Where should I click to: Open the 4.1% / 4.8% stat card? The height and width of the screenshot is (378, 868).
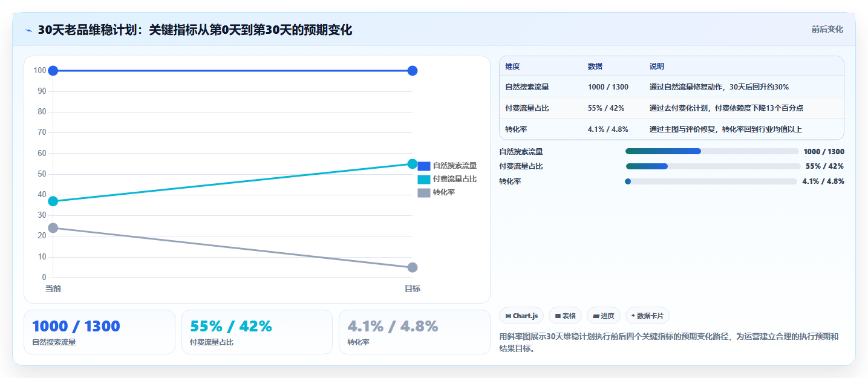coord(414,332)
